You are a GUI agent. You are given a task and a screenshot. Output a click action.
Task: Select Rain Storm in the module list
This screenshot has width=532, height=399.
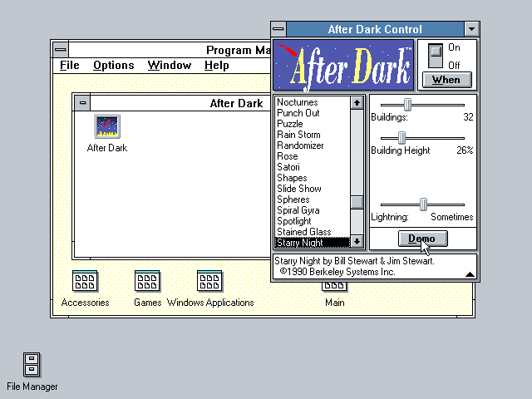[298, 135]
